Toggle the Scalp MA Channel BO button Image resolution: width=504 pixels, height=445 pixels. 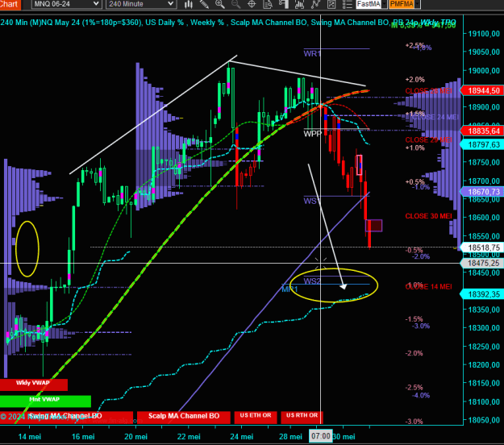184,417
